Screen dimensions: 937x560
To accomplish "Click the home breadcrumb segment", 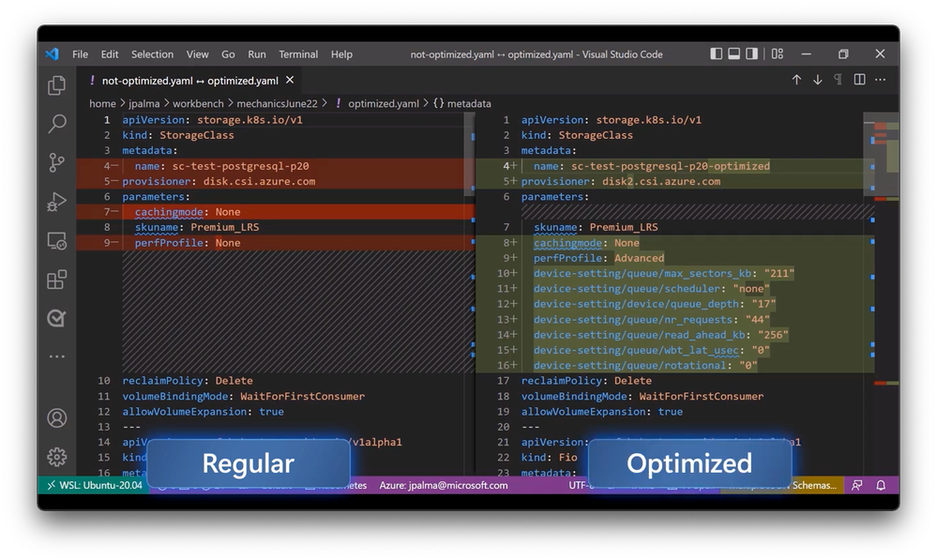I will [x=102, y=103].
